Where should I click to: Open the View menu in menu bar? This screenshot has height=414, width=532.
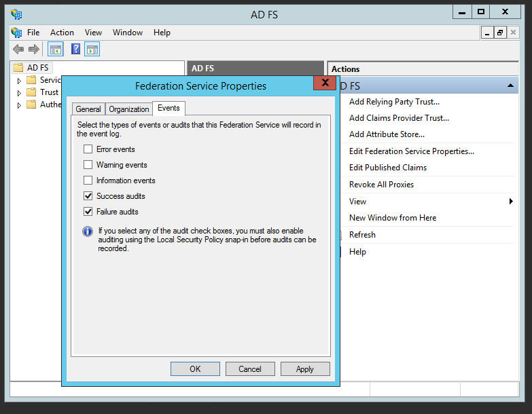click(x=93, y=33)
